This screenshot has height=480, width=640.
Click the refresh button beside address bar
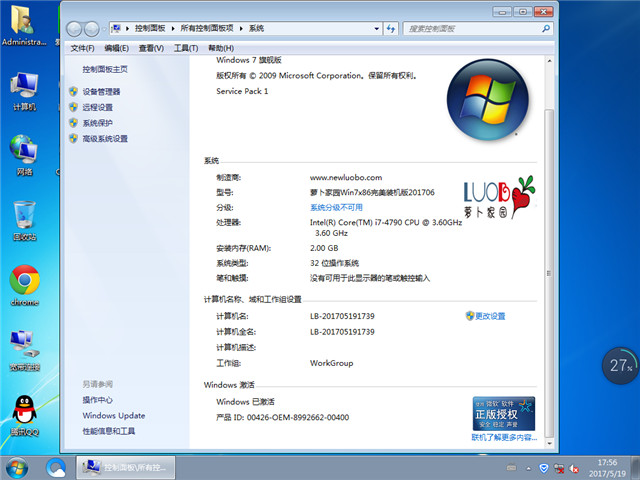(391, 29)
